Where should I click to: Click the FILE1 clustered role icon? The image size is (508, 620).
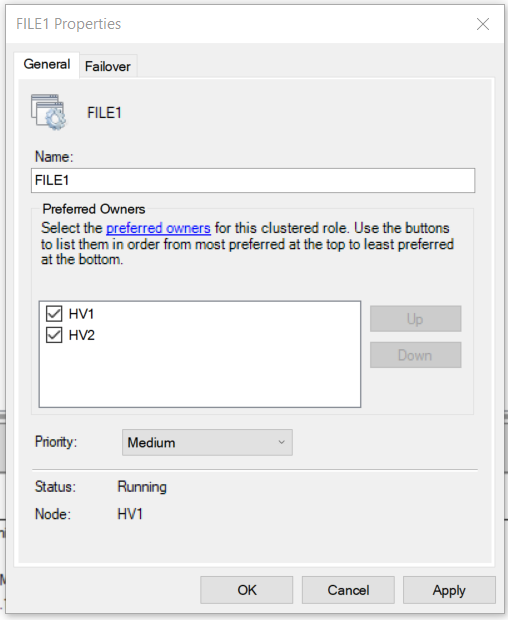[x=49, y=112]
